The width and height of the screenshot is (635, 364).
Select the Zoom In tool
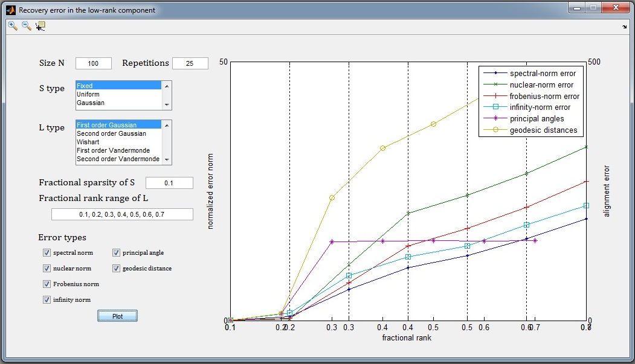pos(12,26)
